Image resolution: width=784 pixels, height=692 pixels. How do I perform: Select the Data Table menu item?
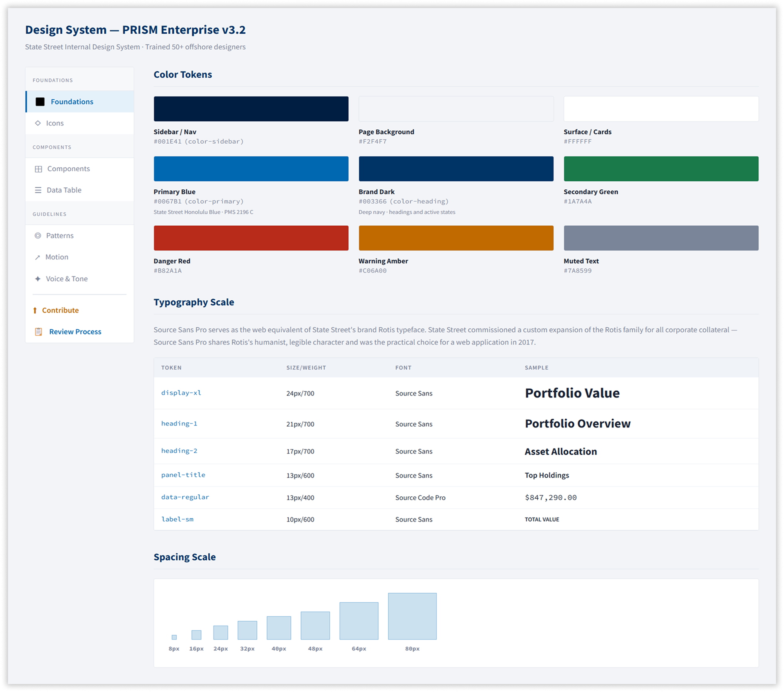click(64, 190)
